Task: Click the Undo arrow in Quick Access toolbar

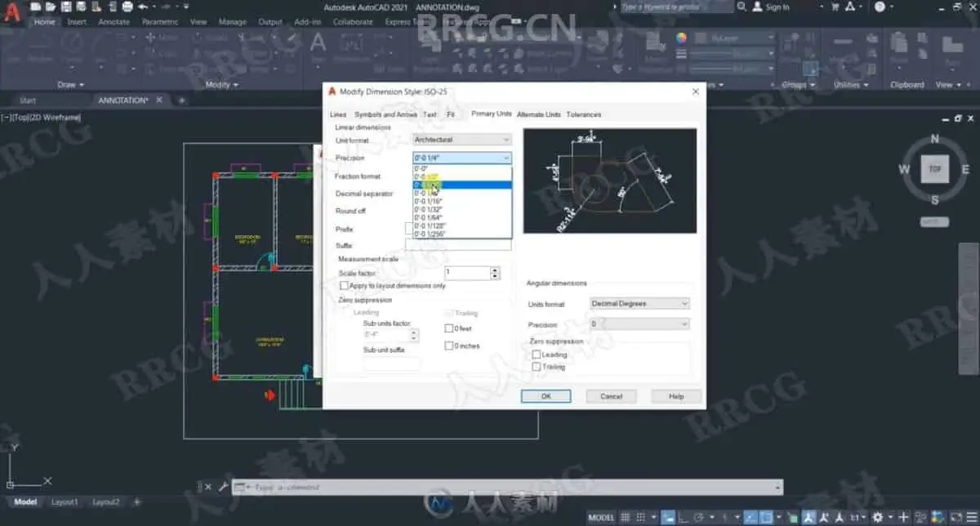Action: pos(143,7)
